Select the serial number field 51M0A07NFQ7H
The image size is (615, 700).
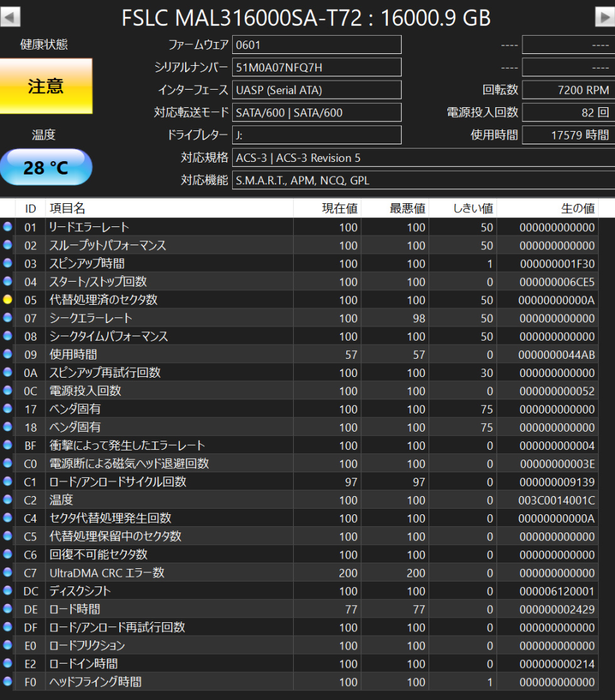[x=316, y=67]
